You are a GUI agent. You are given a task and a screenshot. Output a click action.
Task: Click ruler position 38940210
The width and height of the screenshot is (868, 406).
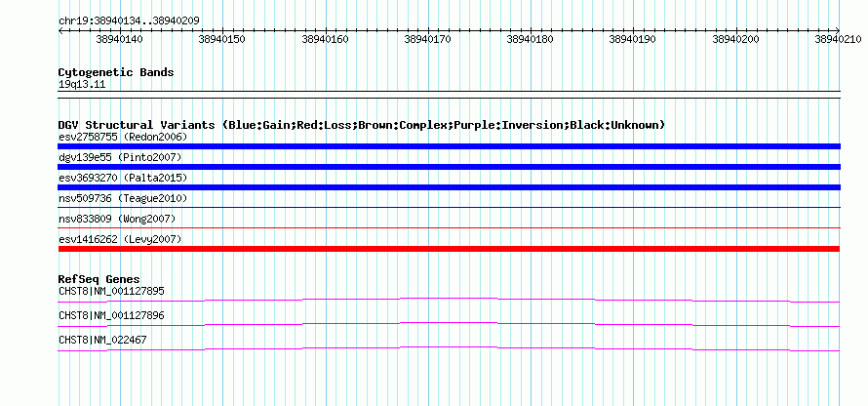click(838, 39)
